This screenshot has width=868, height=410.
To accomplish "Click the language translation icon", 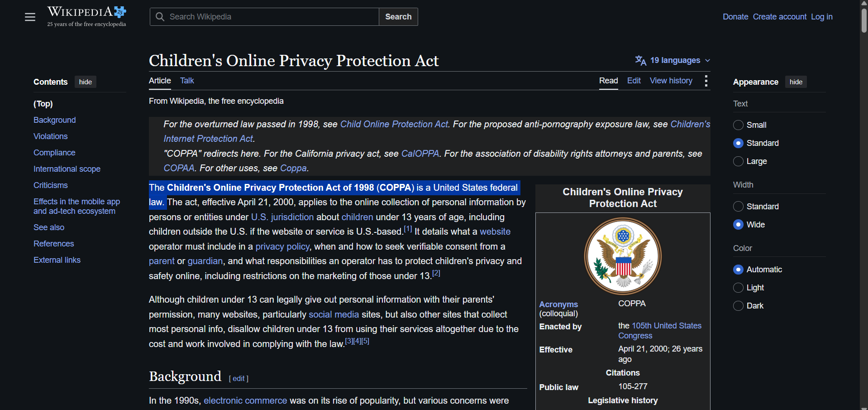I will pyautogui.click(x=640, y=60).
